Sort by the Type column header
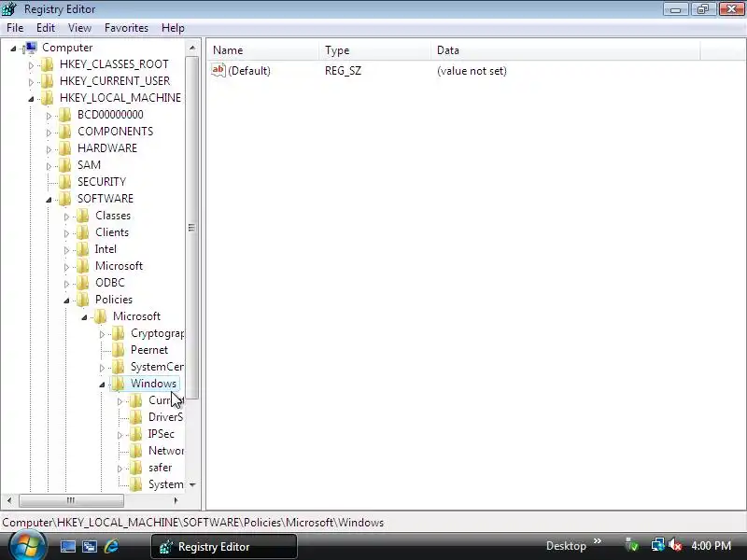The height and width of the screenshot is (560, 747). pyautogui.click(x=374, y=50)
